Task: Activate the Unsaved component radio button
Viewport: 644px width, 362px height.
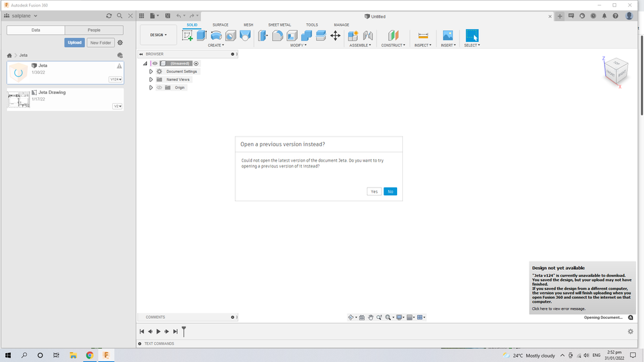Action: (x=197, y=64)
